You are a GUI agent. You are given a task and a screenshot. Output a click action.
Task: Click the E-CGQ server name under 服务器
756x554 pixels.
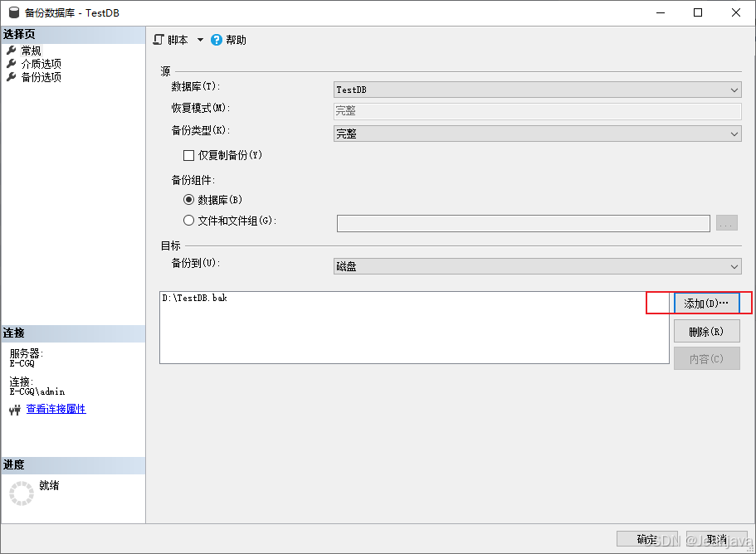pos(22,363)
